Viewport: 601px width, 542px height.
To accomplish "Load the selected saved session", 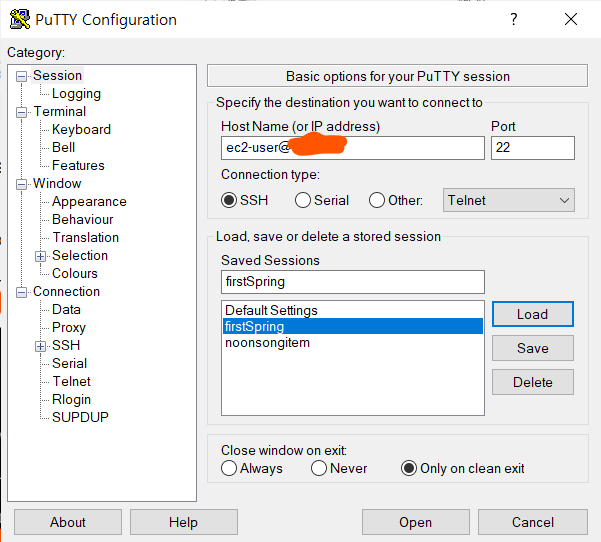I will (x=533, y=314).
